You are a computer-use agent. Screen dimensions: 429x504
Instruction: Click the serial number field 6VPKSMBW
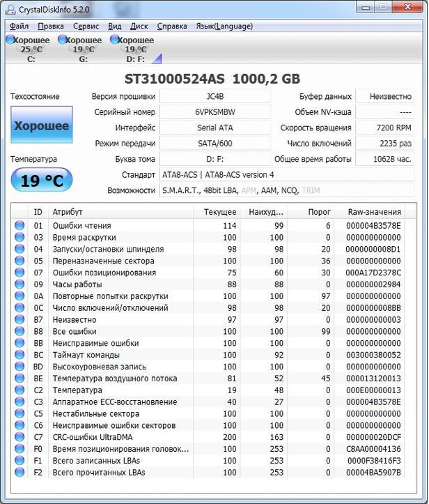coord(214,112)
